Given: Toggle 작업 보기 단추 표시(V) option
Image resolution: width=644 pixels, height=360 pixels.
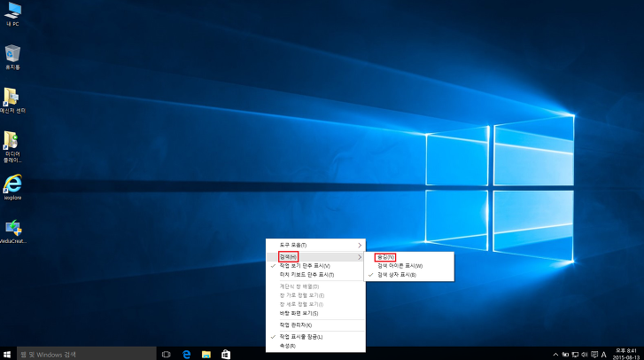Looking at the screenshot, I should tap(315, 266).
